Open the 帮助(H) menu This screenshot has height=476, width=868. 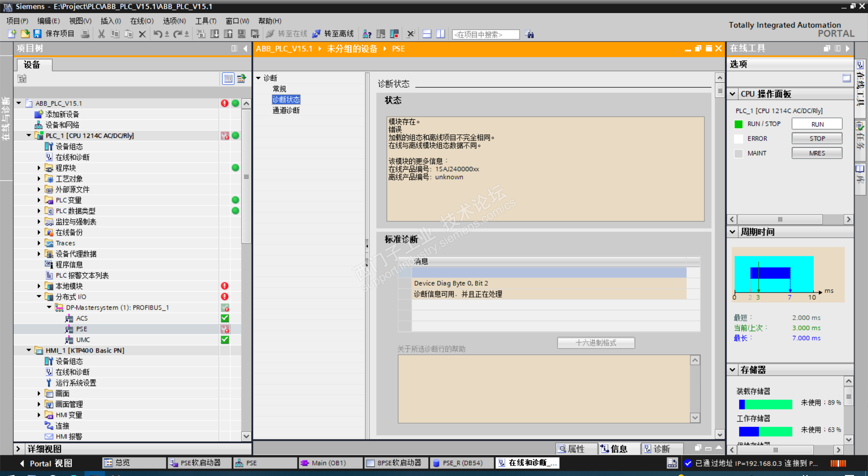270,21
